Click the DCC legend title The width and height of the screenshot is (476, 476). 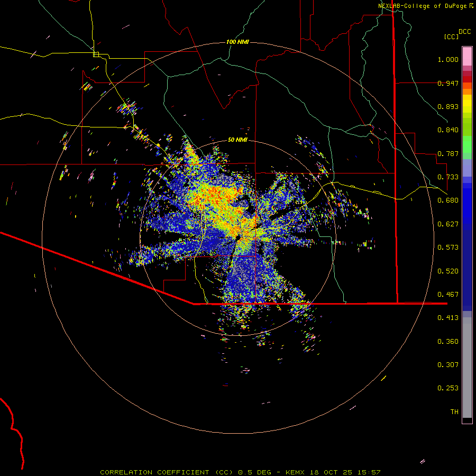(x=465, y=32)
